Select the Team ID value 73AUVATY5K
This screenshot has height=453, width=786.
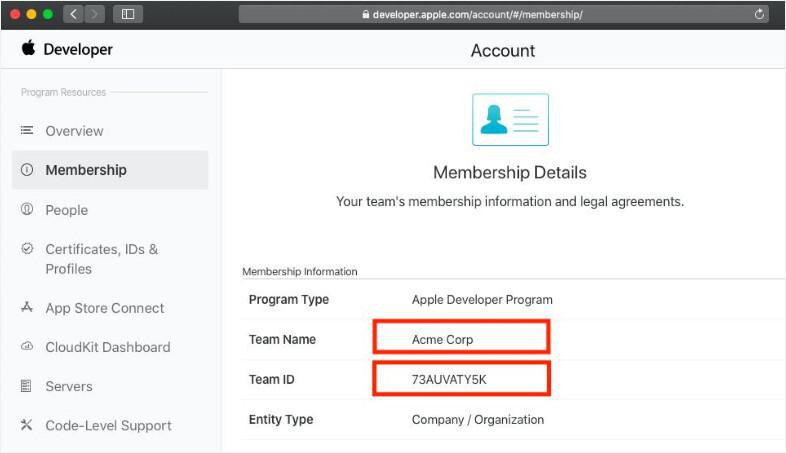tap(449, 380)
